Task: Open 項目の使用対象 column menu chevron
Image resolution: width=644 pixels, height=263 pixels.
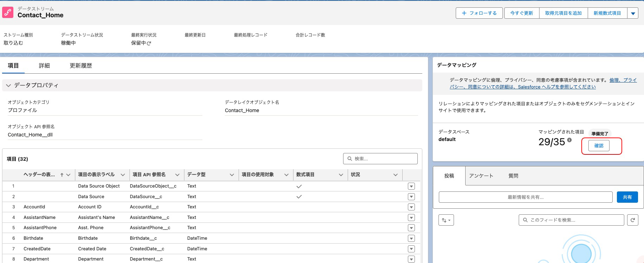Action: click(x=286, y=175)
